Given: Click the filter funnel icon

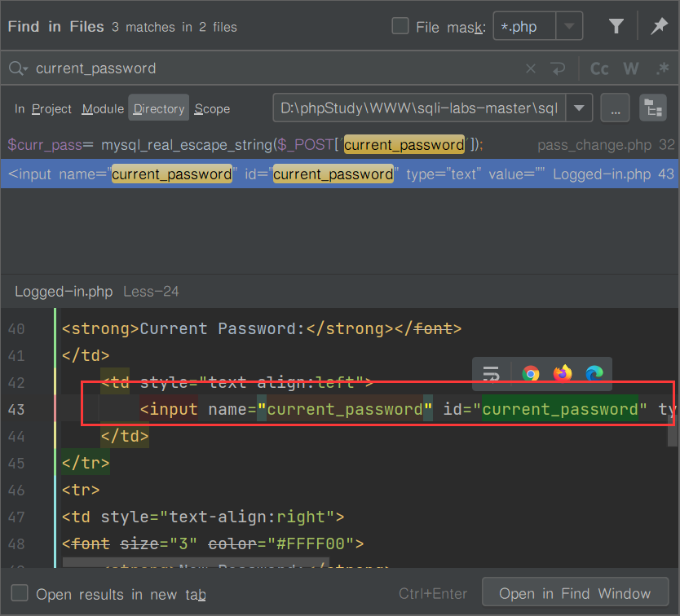Looking at the screenshot, I should (x=616, y=26).
